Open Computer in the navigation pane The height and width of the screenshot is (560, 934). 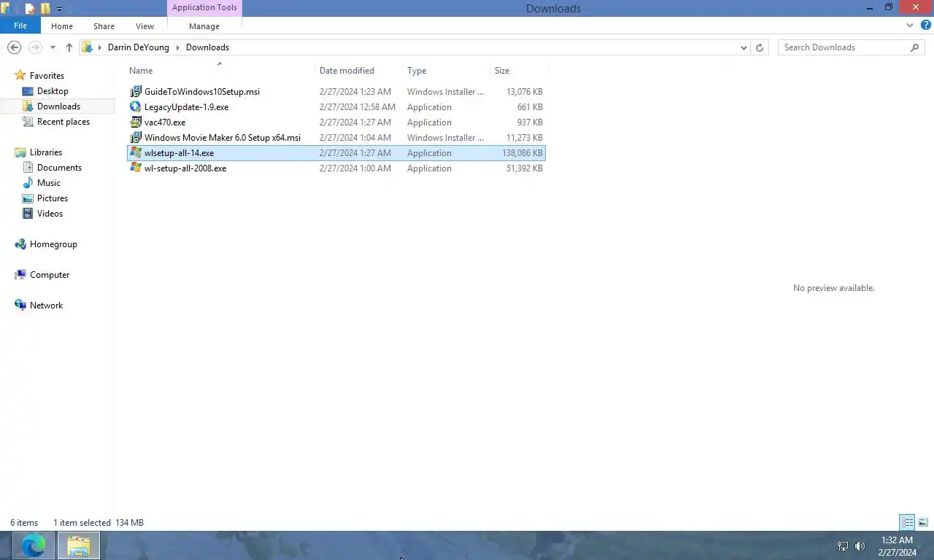click(x=50, y=275)
